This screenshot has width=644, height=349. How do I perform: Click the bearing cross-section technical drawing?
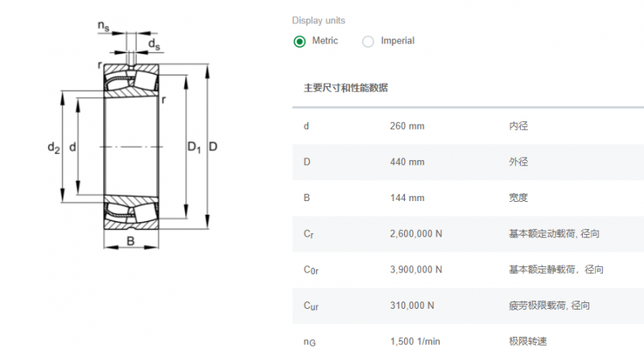[133, 135]
